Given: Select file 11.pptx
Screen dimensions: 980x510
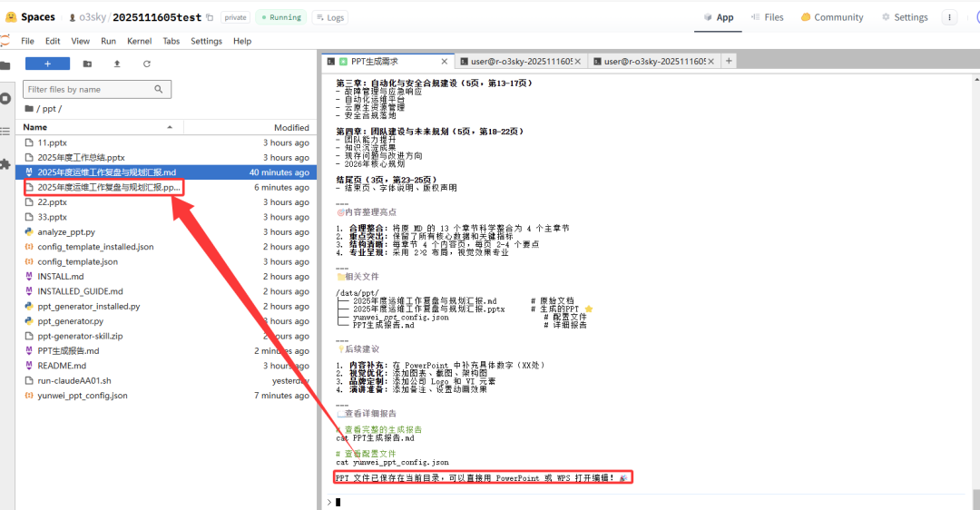Looking at the screenshot, I should [166, 142].
